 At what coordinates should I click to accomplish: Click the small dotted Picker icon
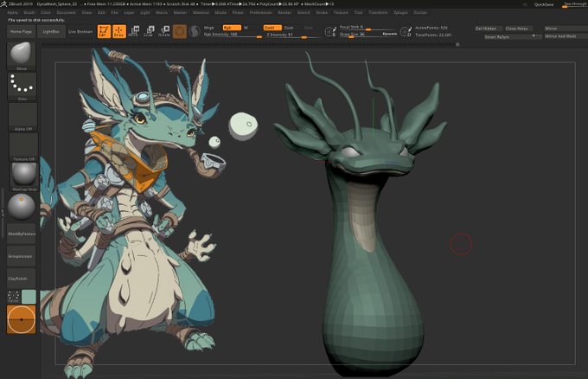point(14,297)
